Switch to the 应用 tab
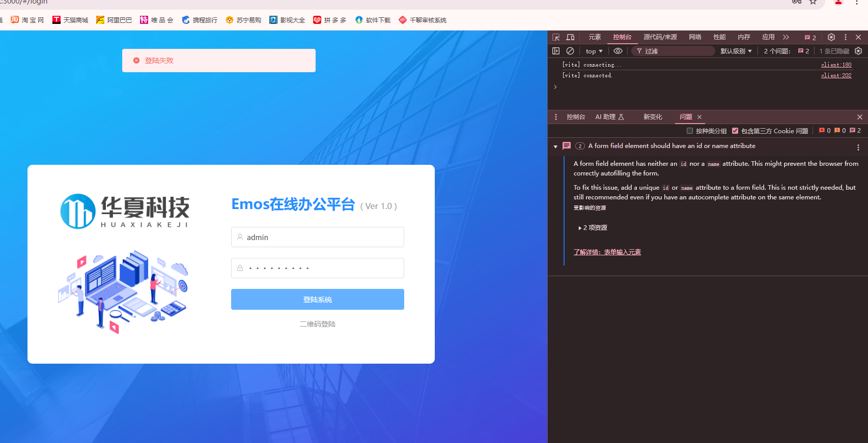 tap(768, 37)
